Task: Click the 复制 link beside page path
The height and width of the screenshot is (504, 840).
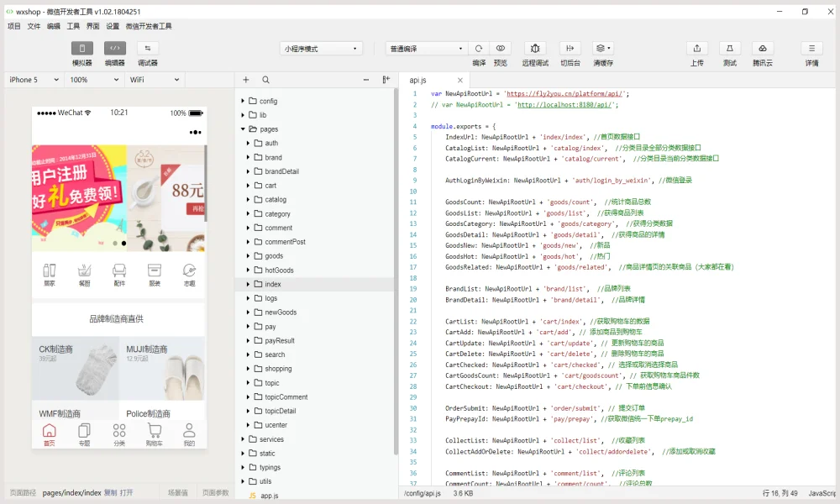Action: point(110,493)
